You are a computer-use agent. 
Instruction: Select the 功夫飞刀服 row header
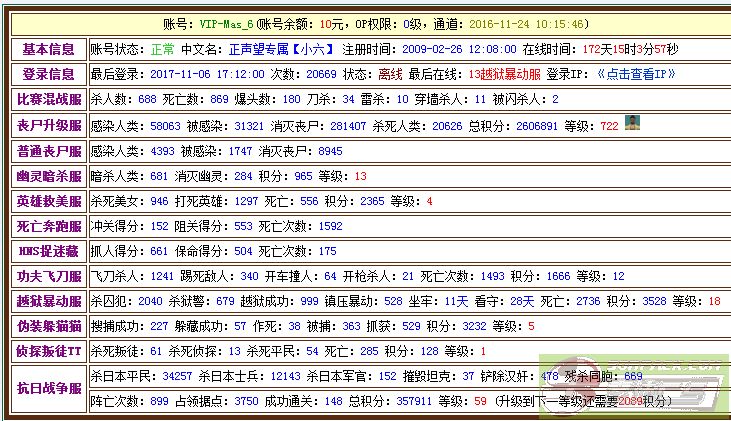tap(49, 276)
